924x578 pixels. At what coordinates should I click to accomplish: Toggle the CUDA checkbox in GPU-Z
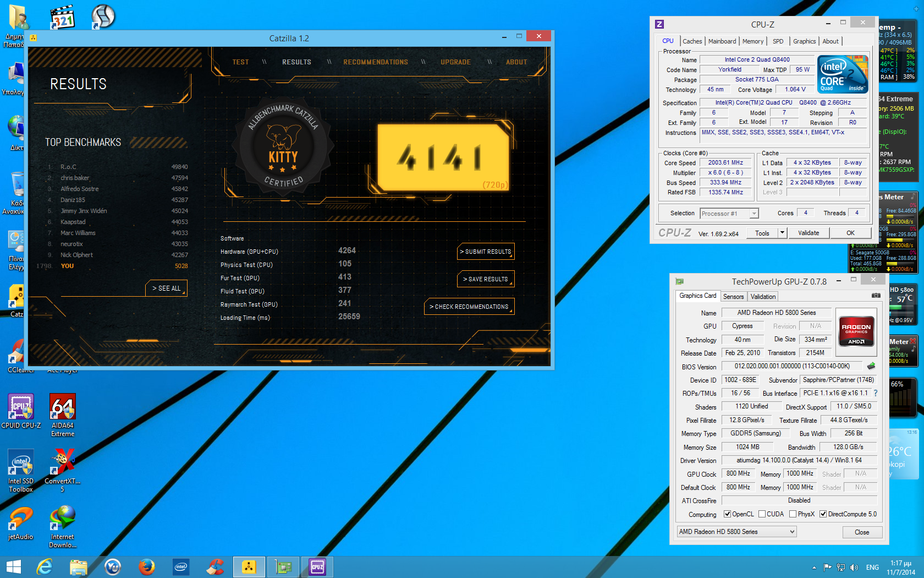point(762,514)
